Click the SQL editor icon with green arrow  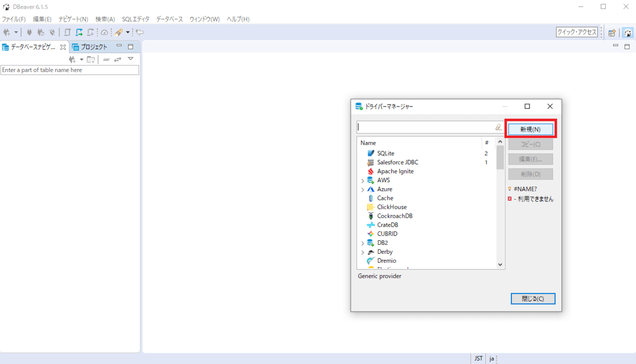coord(79,32)
